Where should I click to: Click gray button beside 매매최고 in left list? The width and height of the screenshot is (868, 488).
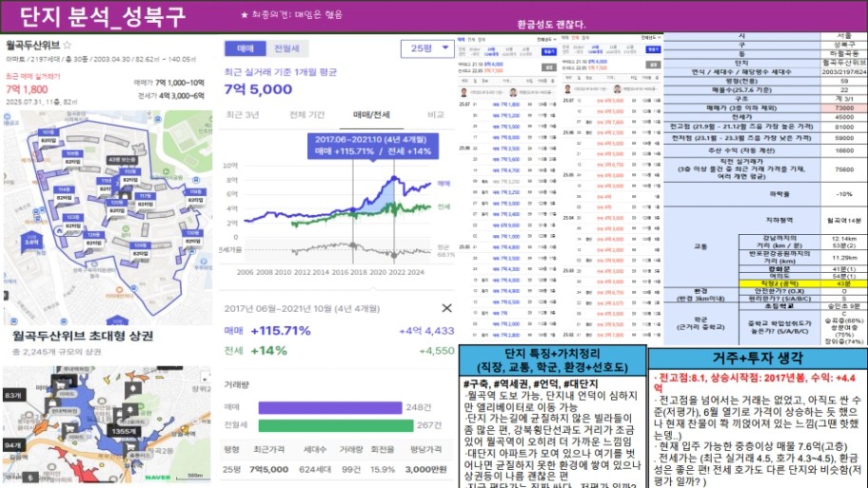548,68
